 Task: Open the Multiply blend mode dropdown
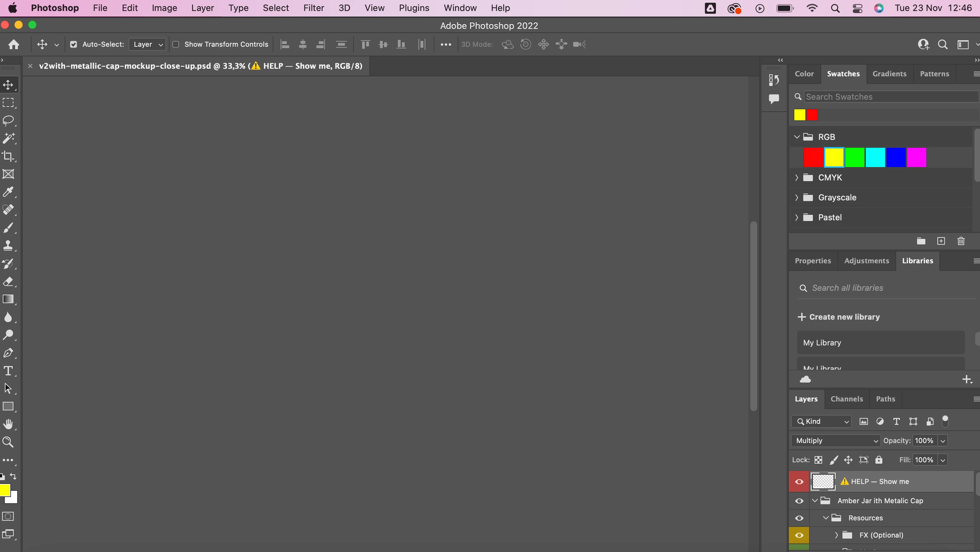[836, 441]
